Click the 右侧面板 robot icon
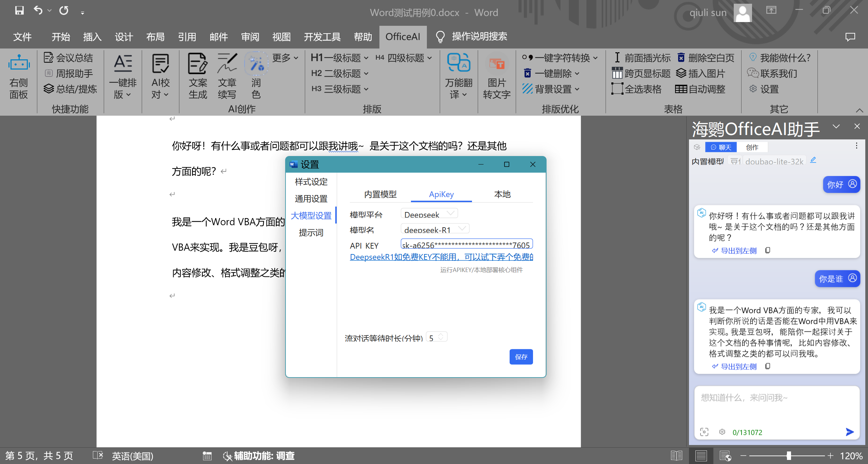 point(19,63)
